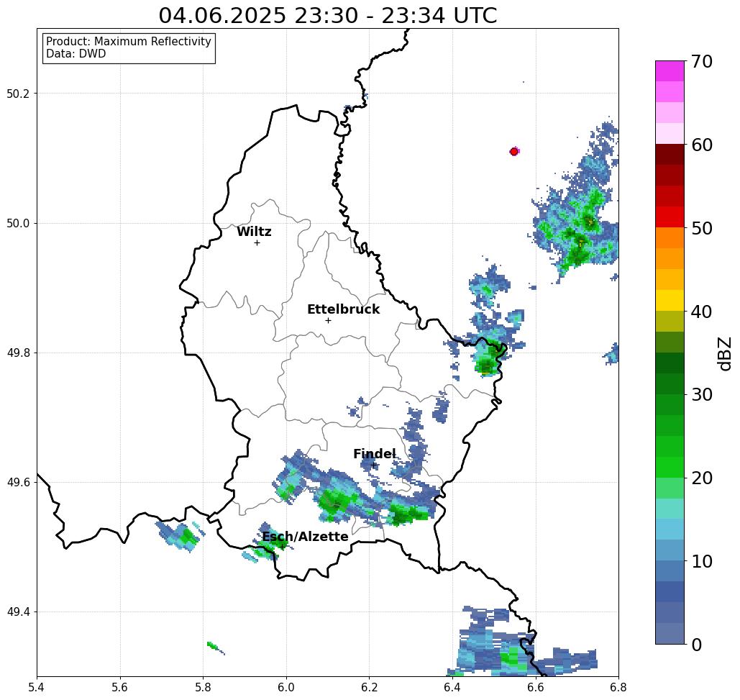Click the latitude 49.4 axis label
Screen dimensions: 740x700
18,612
